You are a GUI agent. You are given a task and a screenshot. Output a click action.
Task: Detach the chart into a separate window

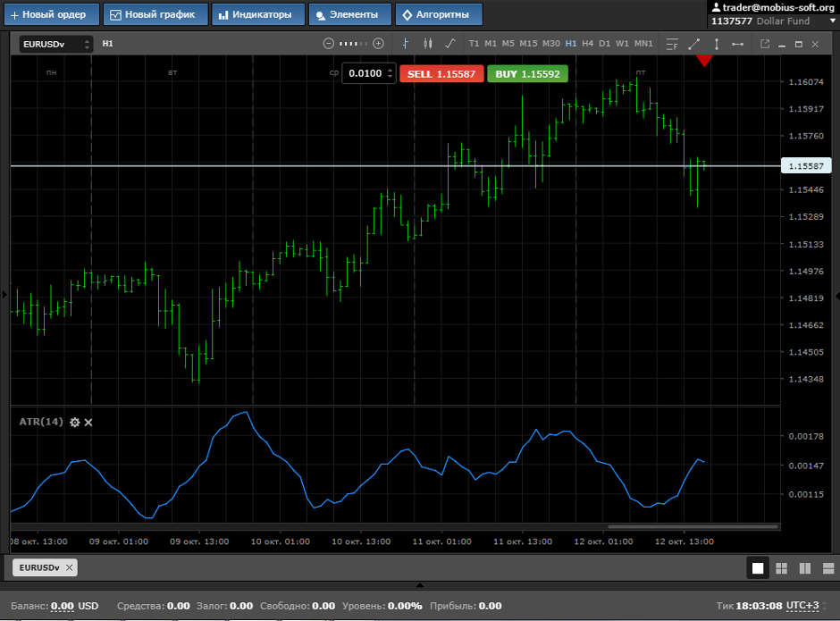point(765,44)
